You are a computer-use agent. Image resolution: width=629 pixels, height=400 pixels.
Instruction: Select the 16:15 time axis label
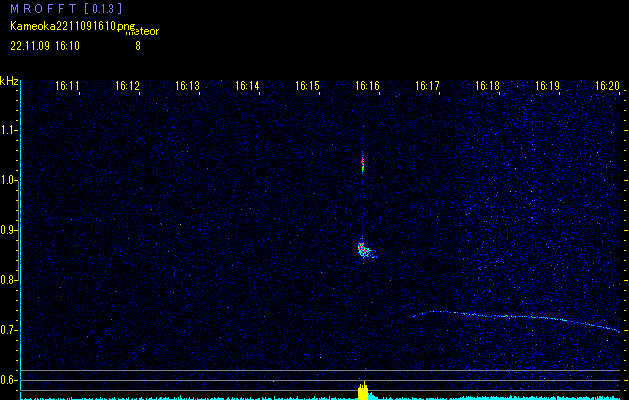click(x=307, y=86)
